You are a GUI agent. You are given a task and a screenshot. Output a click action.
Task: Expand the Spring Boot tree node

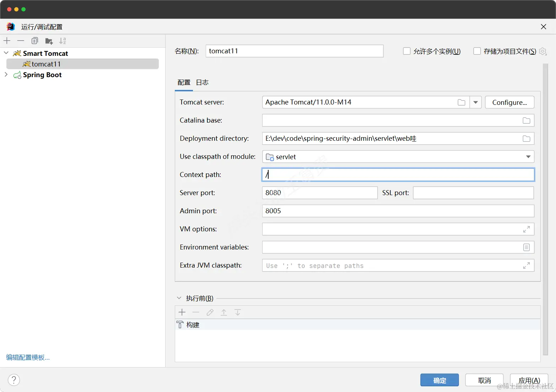(x=6, y=75)
